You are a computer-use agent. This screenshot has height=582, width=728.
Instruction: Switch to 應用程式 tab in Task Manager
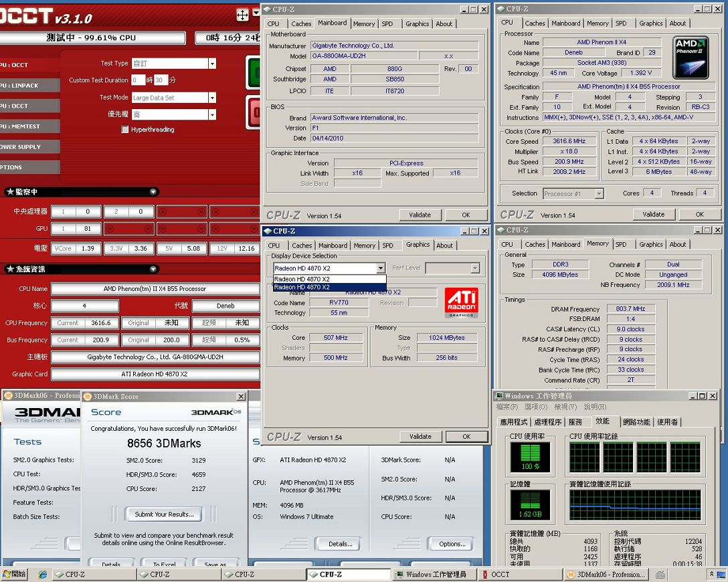pos(513,422)
